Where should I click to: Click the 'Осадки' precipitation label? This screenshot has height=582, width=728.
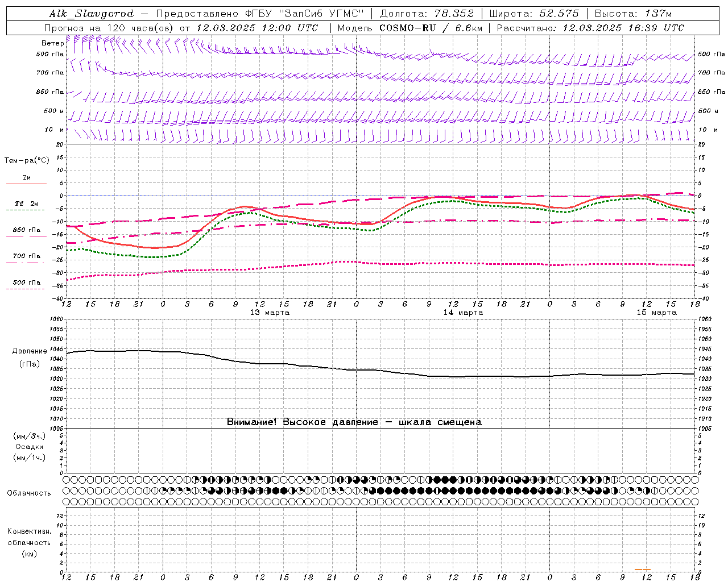coord(30,447)
